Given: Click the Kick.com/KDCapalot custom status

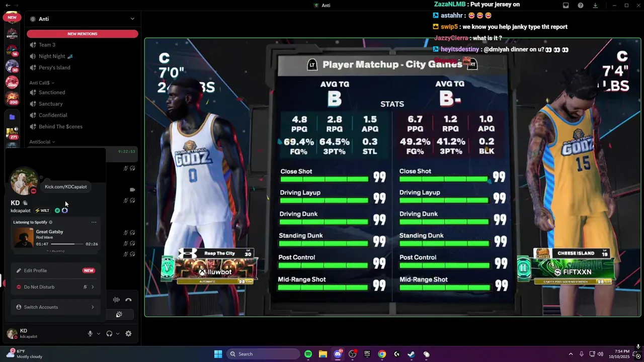Looking at the screenshot, I should [x=65, y=187].
